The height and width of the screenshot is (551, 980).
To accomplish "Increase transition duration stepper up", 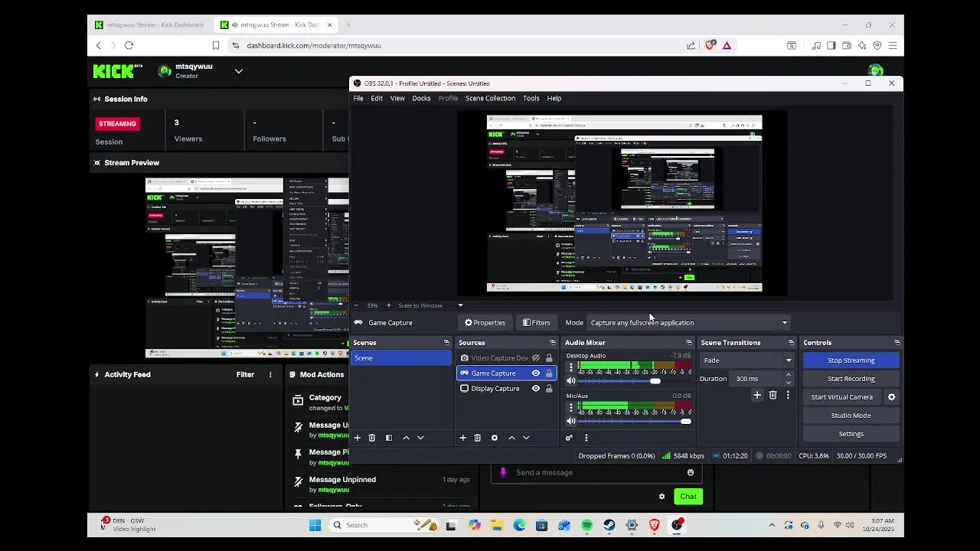I will (x=789, y=376).
